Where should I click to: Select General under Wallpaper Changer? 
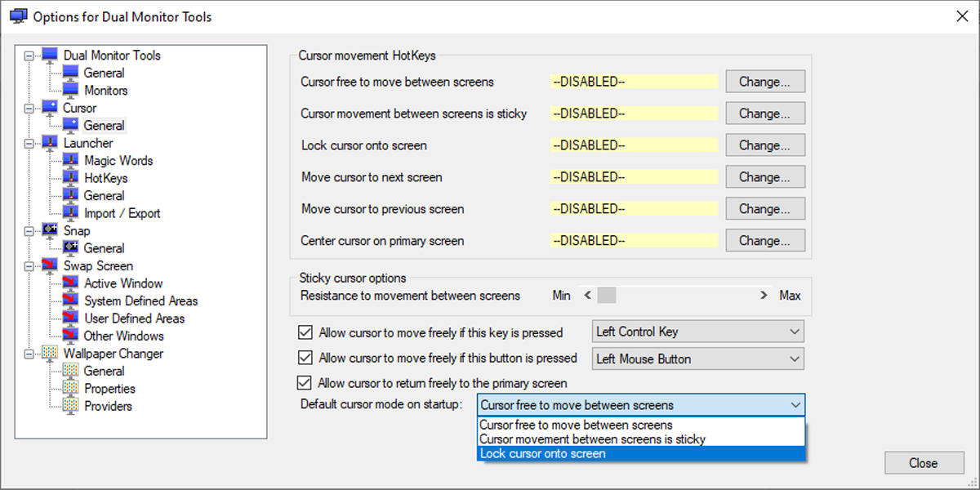click(104, 371)
